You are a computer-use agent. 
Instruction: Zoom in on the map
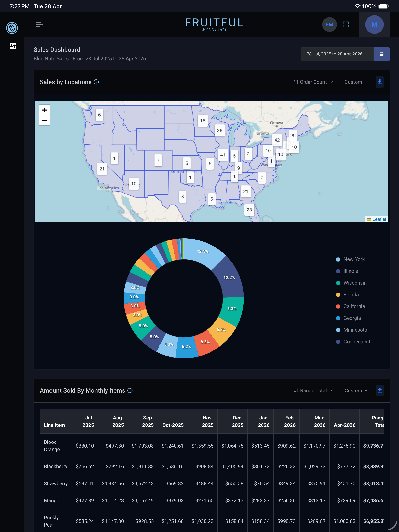pos(44,110)
